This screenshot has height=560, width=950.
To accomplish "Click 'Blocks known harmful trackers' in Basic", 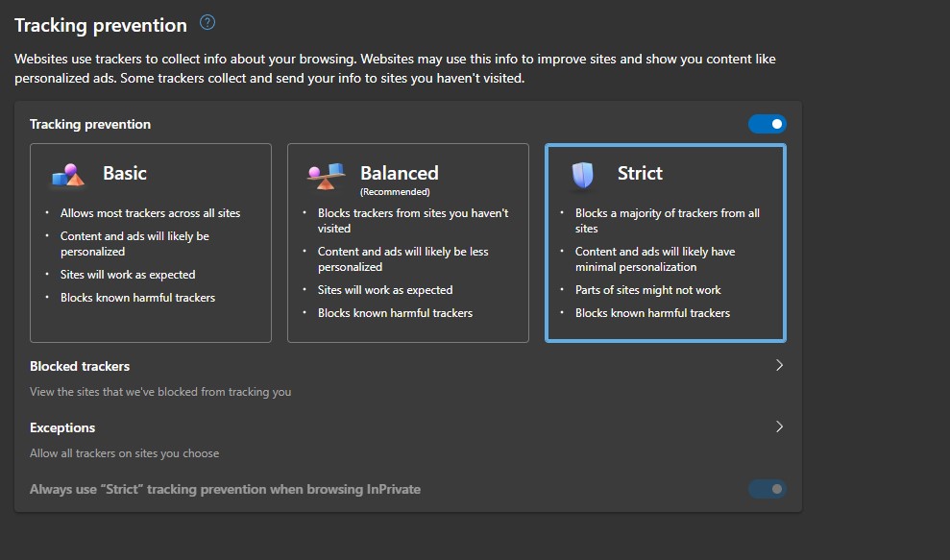I will point(137,298).
